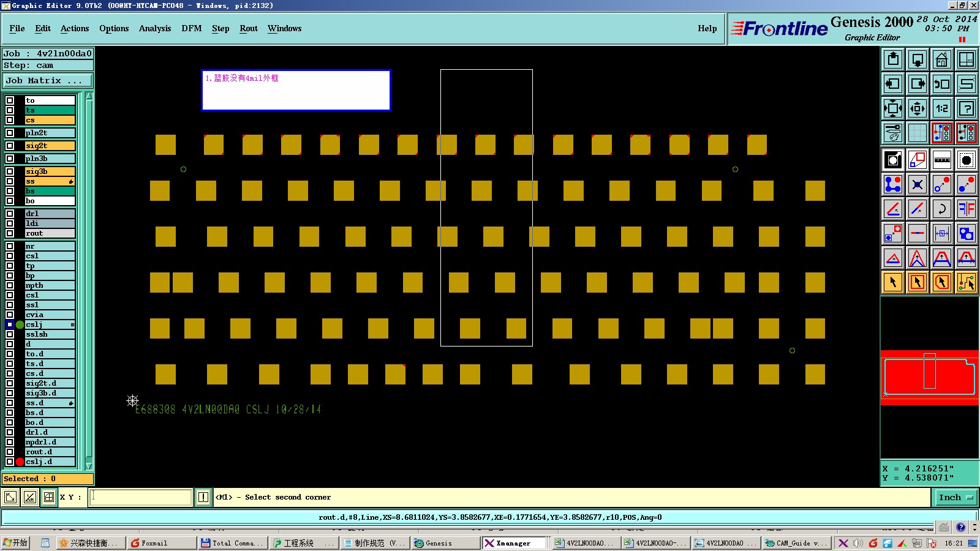Open the File menu
The image size is (980, 551).
point(17,28)
